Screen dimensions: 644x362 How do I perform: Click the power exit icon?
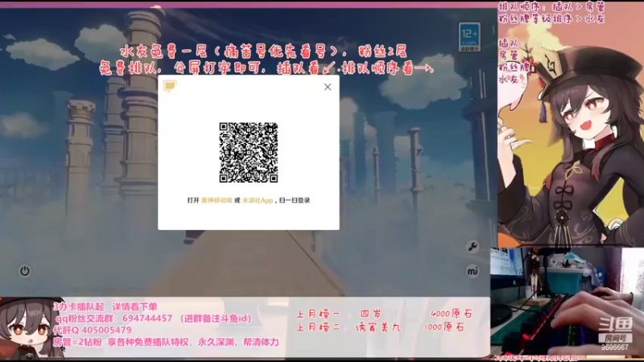[25, 271]
